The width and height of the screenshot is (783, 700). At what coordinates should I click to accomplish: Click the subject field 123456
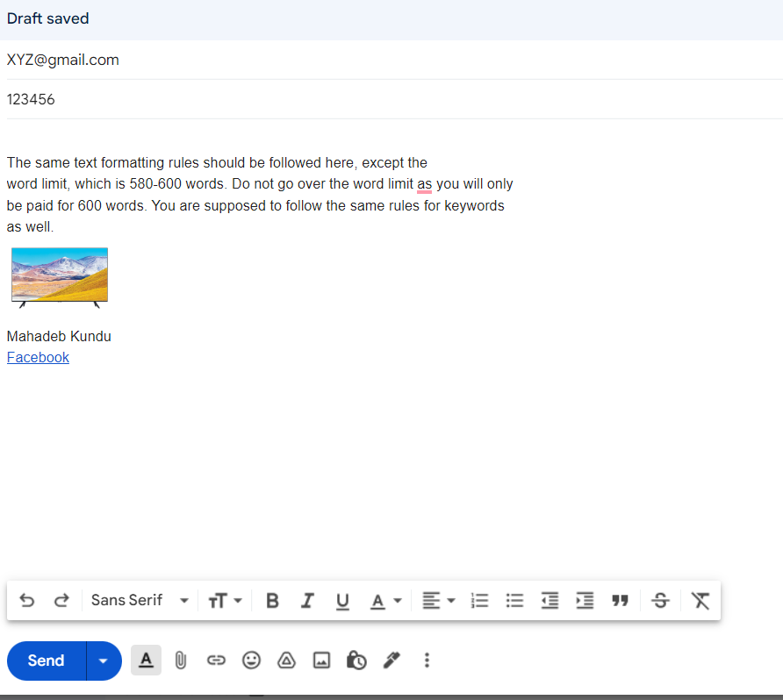394,99
